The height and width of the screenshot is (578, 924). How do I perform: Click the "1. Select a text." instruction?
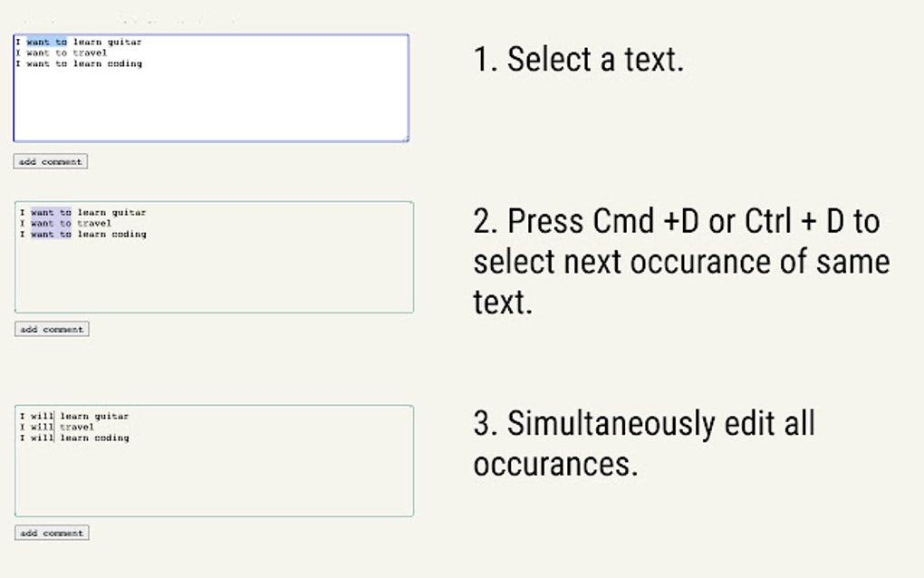[578, 60]
